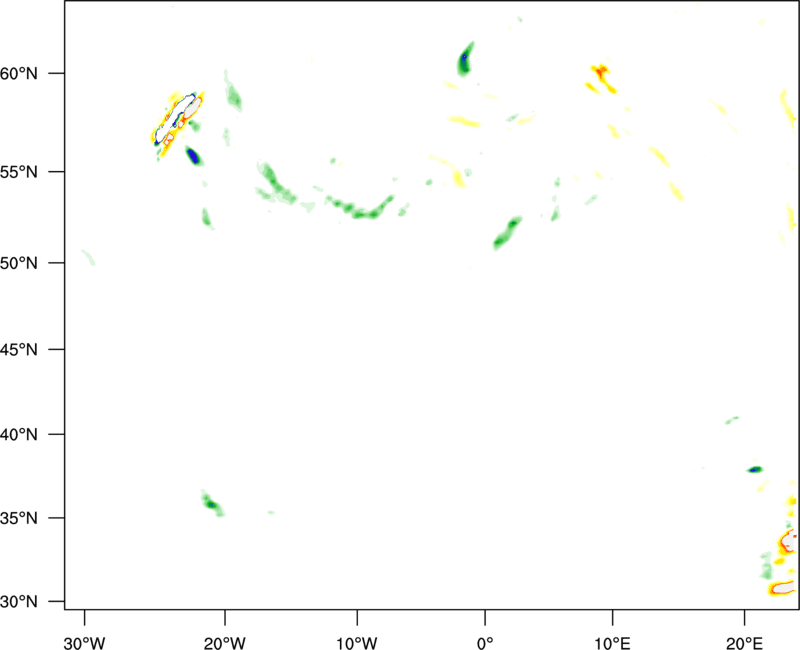
Task: Click the 0° longitude label
Action: [485, 643]
